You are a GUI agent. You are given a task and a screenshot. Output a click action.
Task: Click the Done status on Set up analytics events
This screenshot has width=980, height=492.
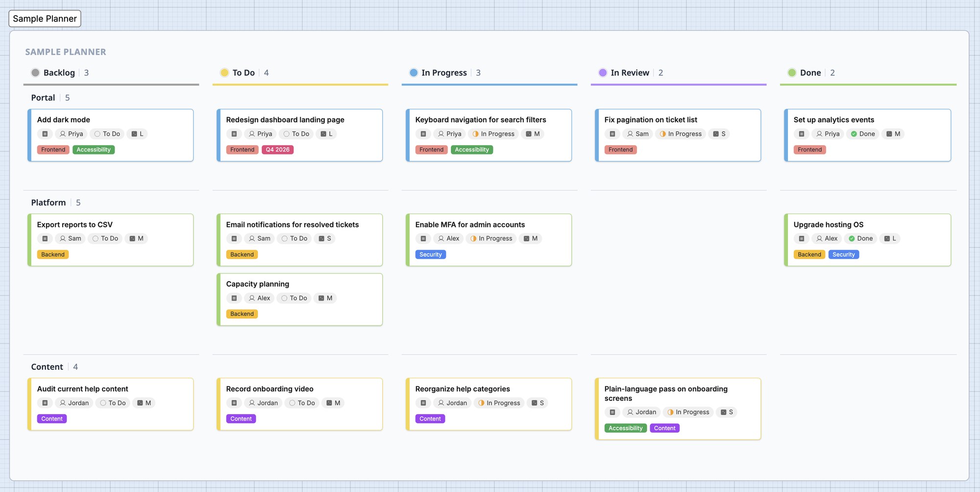pyautogui.click(x=862, y=134)
